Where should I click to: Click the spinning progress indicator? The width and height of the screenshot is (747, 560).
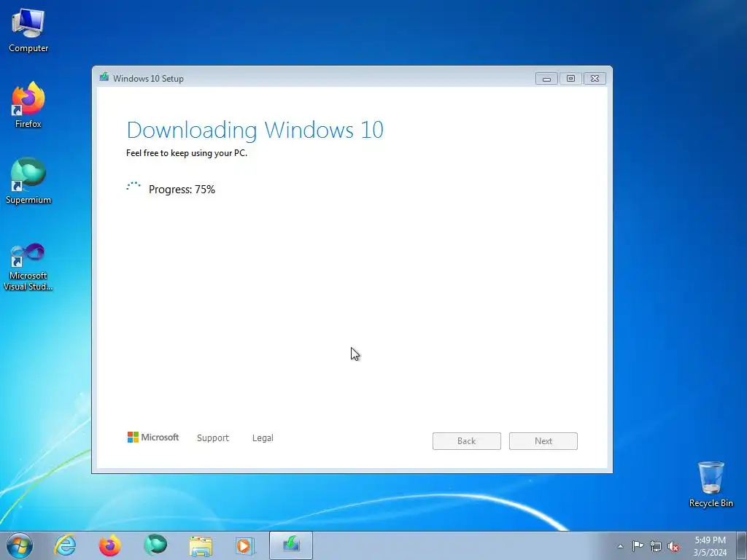pyautogui.click(x=133, y=186)
